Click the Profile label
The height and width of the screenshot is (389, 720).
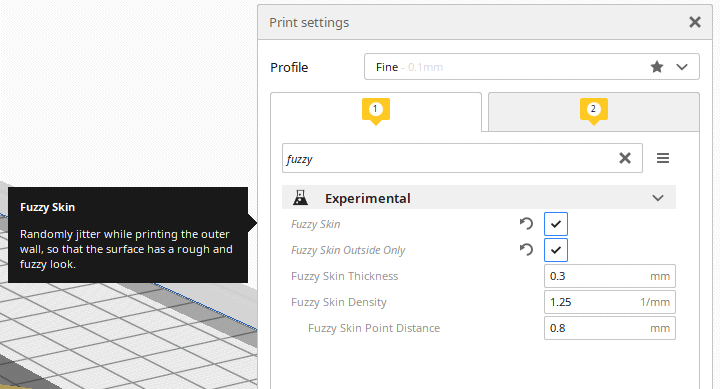click(x=289, y=68)
